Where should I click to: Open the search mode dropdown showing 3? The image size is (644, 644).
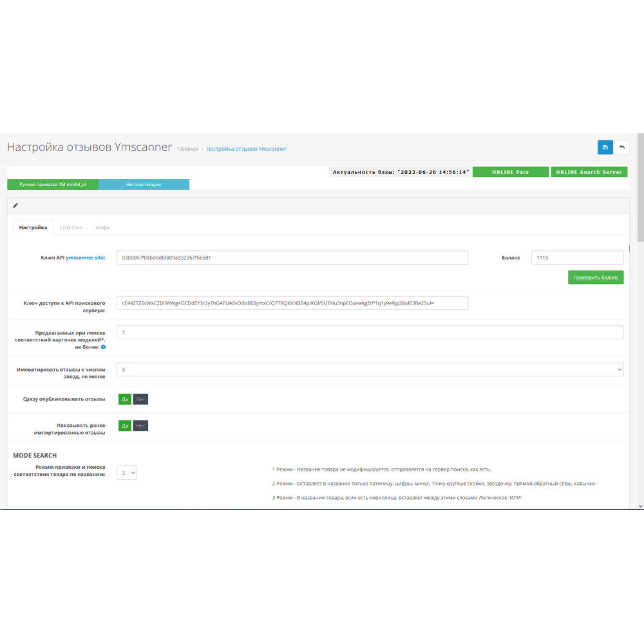tap(127, 473)
